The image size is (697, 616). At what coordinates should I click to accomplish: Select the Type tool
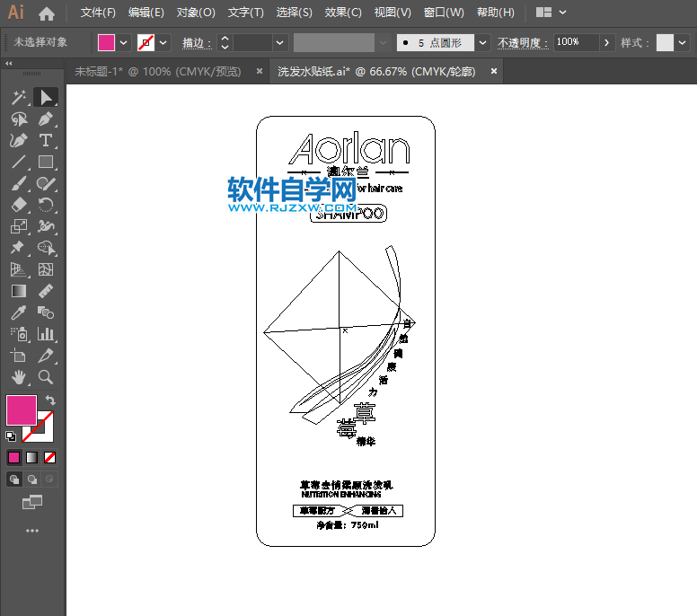coord(46,140)
